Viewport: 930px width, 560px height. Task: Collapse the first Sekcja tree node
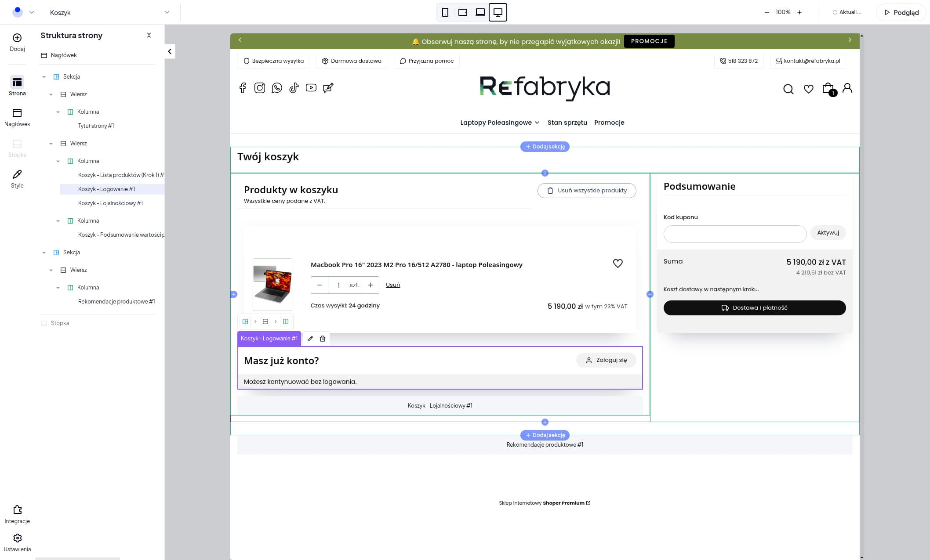click(44, 77)
